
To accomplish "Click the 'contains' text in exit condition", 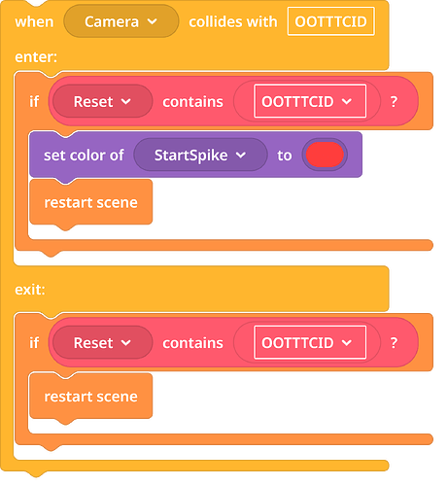I will [192, 343].
